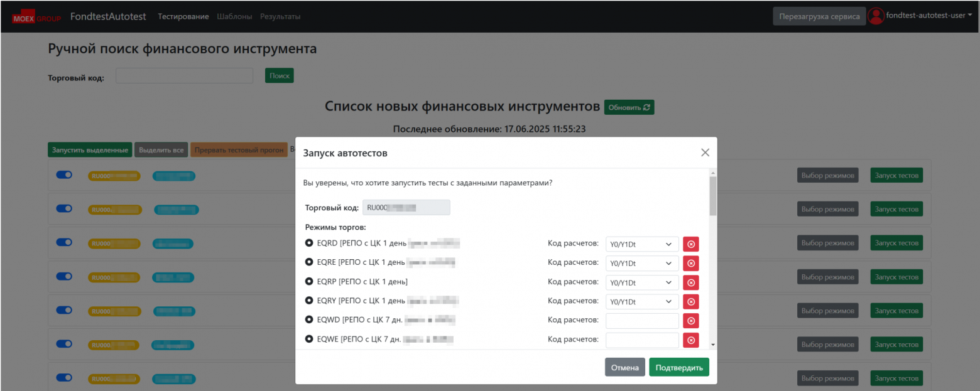Click the MOEX GROUP logo

[36, 16]
